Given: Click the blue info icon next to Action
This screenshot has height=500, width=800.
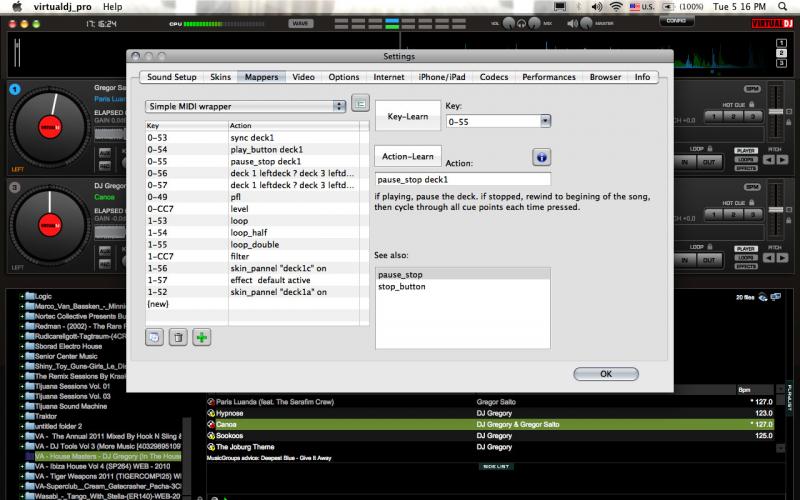Looking at the screenshot, I should 541,157.
